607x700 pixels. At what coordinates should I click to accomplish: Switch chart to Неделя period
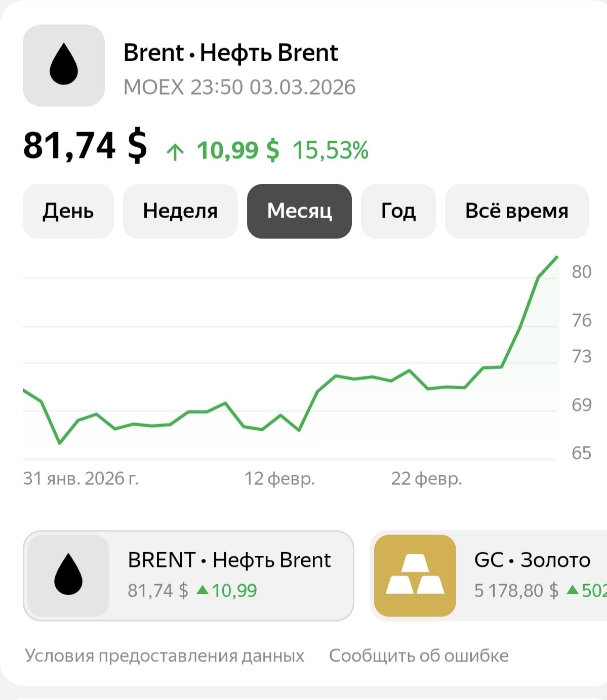pyautogui.click(x=180, y=211)
